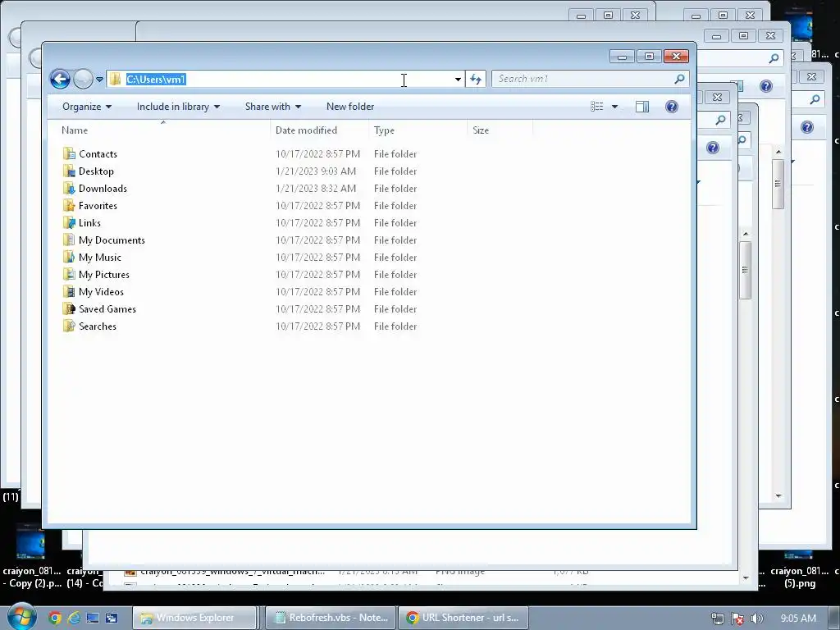The width and height of the screenshot is (840, 630).
Task: Open the Windows Start button
Action: pyautogui.click(x=21, y=617)
